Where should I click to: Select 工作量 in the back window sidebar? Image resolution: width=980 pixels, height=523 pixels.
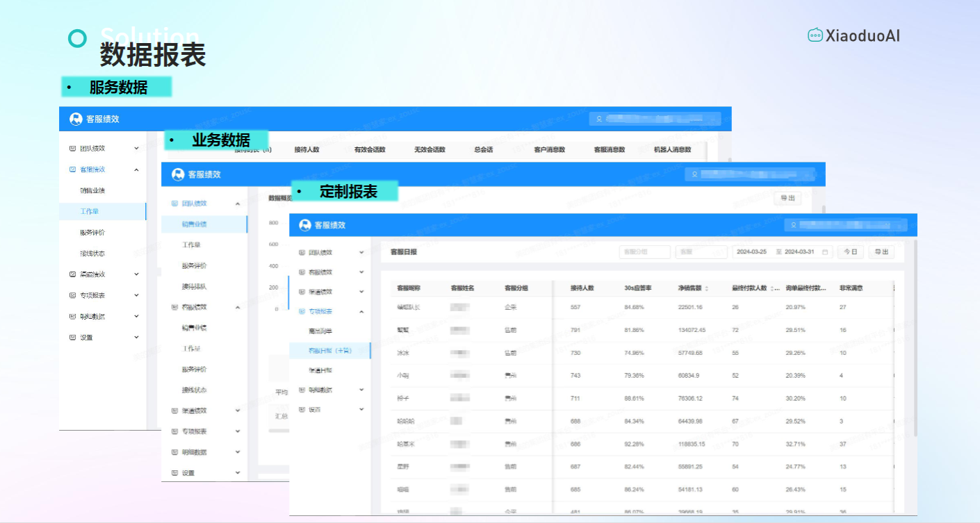click(x=102, y=211)
